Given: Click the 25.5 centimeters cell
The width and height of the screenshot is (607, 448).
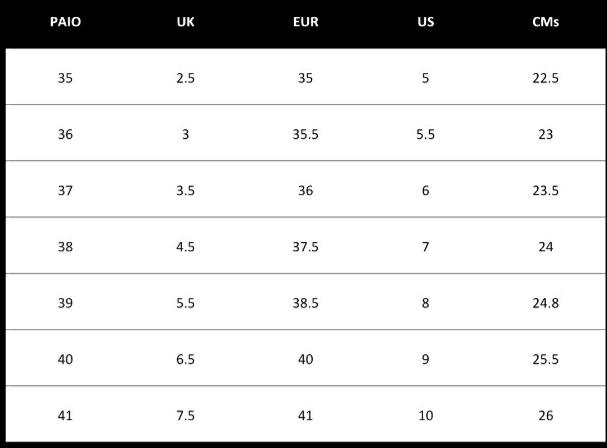Looking at the screenshot, I should click(x=545, y=359).
